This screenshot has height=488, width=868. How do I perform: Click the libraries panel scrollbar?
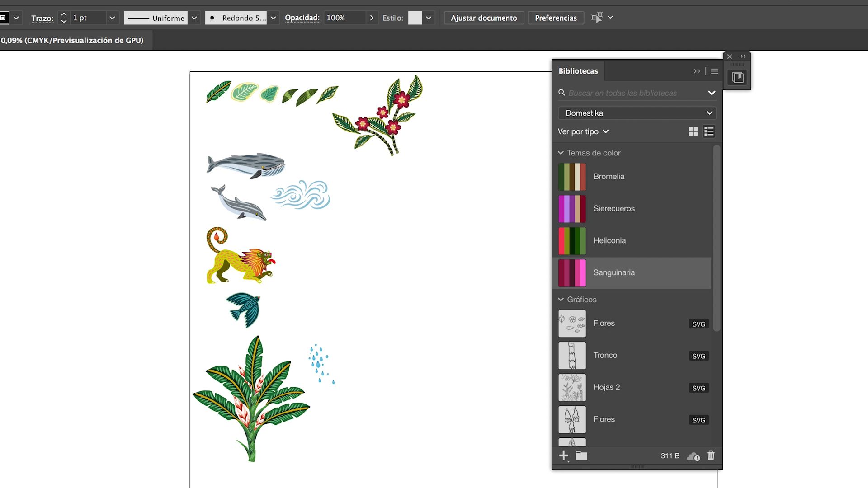[717, 239]
